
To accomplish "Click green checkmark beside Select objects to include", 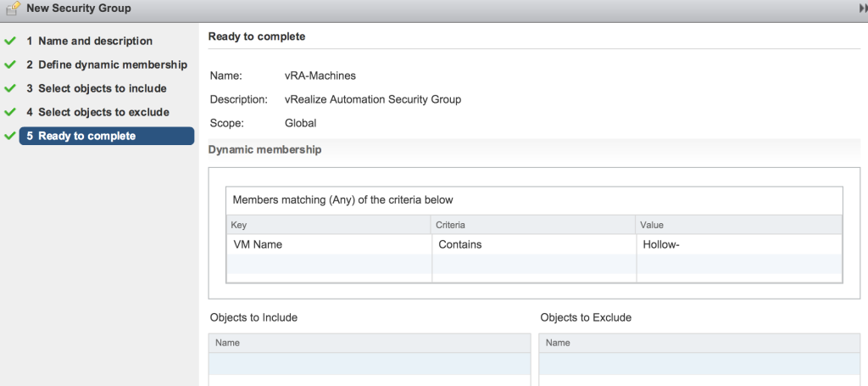I will (x=10, y=88).
